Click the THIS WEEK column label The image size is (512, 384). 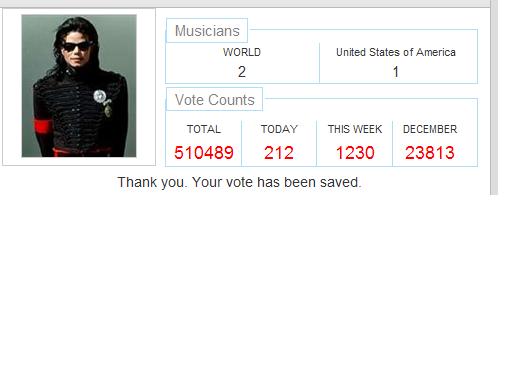[355, 129]
